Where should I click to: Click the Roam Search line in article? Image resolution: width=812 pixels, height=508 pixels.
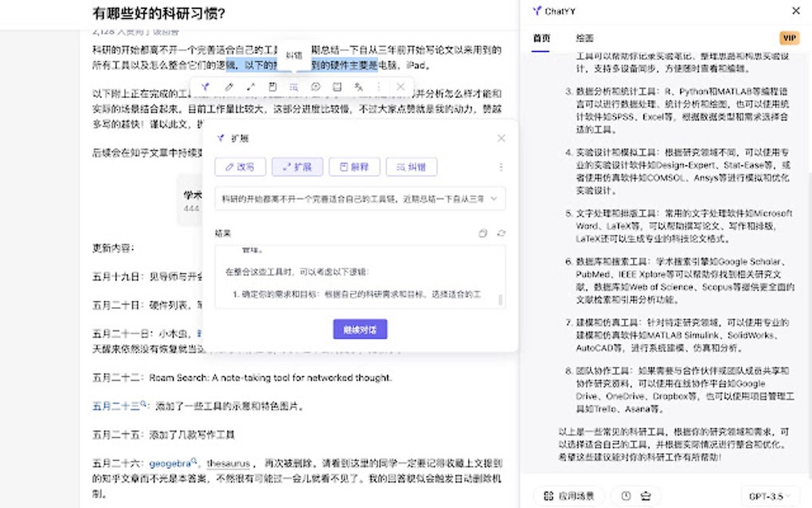tap(242, 377)
